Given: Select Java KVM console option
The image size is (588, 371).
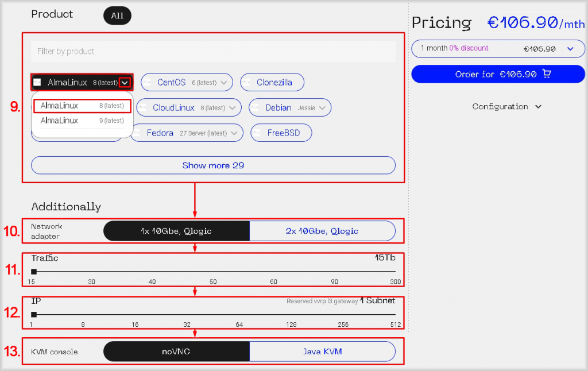Looking at the screenshot, I should click(x=322, y=351).
